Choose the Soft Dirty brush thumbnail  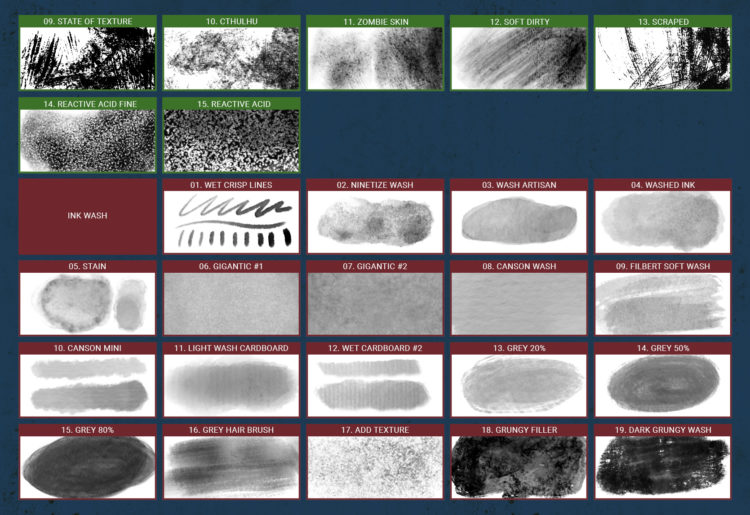[x=519, y=58]
